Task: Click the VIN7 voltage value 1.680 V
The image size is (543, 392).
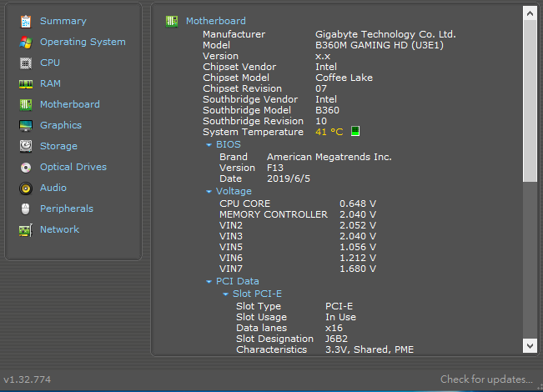Action: tap(358, 269)
